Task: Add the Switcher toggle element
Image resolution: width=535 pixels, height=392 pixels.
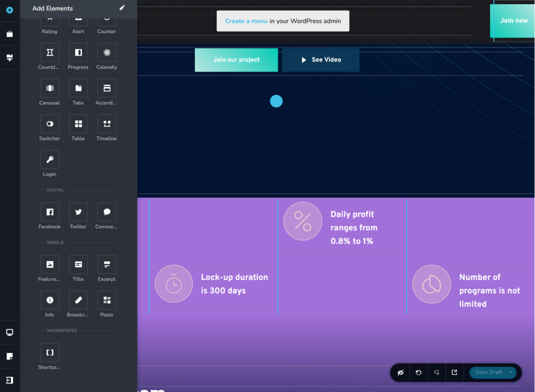Action: [50, 124]
